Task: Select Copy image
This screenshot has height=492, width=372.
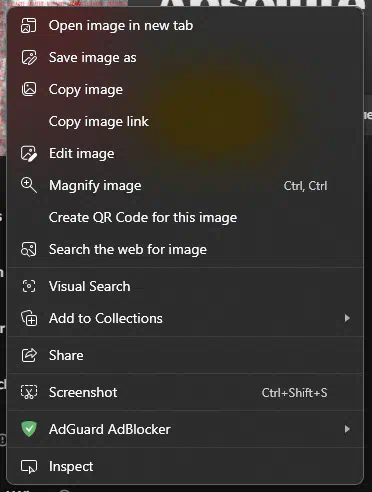Action: (185, 89)
